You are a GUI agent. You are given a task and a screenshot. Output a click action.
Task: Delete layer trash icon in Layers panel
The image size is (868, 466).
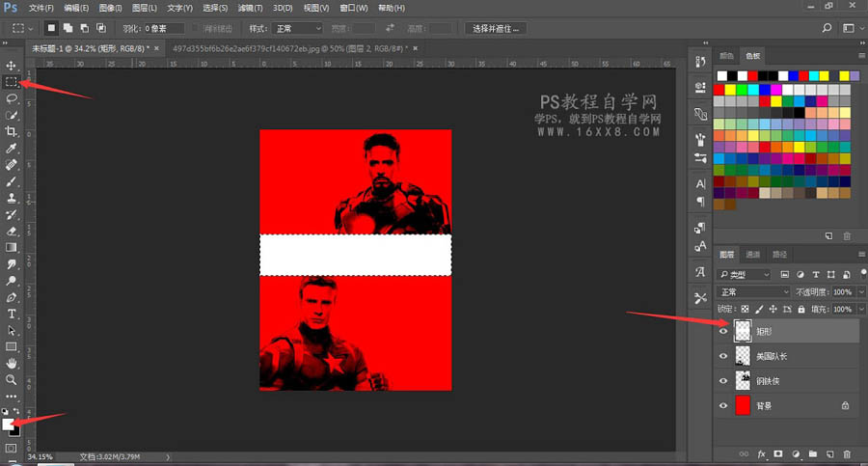click(x=847, y=454)
